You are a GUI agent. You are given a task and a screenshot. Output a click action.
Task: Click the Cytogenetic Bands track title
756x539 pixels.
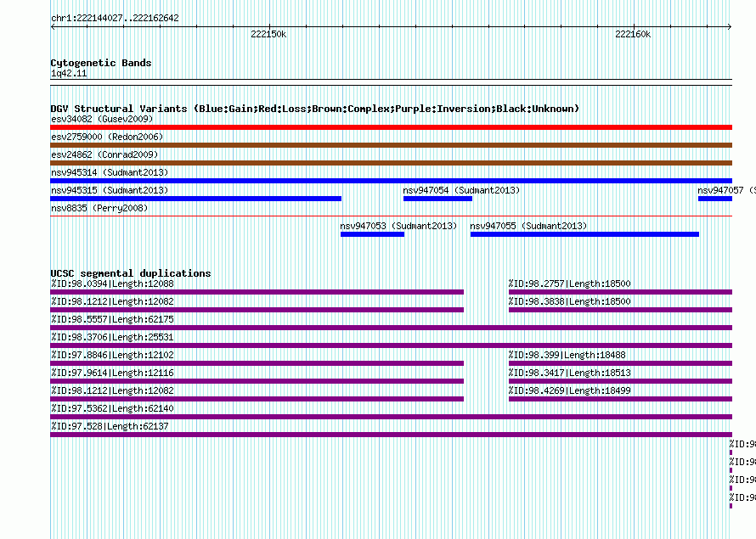101,63
